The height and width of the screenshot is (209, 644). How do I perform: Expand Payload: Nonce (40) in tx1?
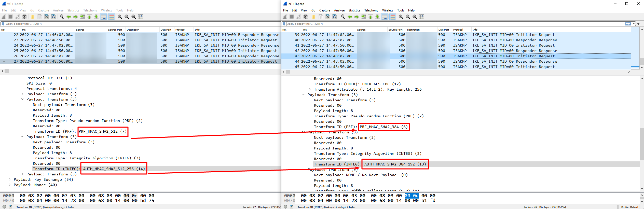(x=10, y=185)
